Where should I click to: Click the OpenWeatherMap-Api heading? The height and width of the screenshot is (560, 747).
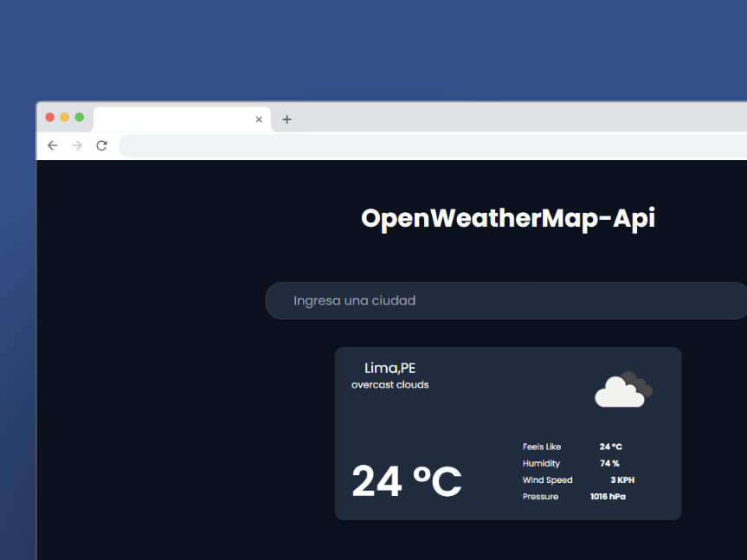(508, 219)
